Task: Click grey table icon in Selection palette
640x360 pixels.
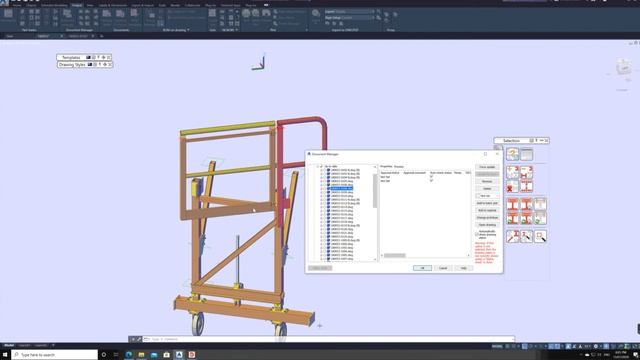Action: click(527, 154)
